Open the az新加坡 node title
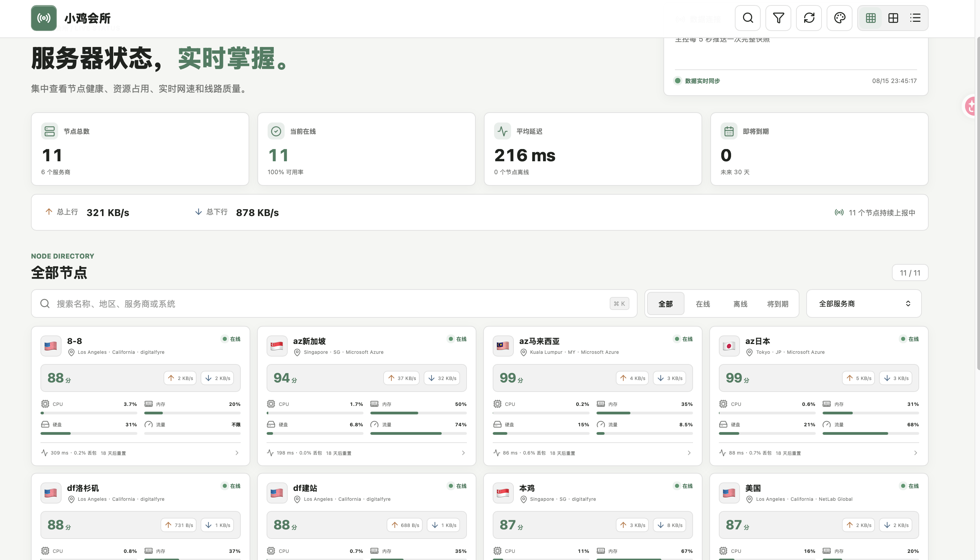 click(309, 341)
